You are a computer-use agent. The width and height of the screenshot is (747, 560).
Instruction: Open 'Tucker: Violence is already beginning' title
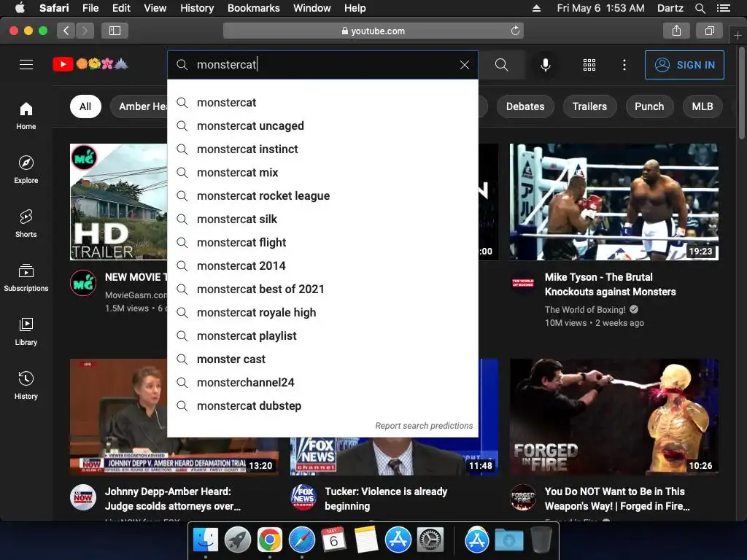click(x=386, y=499)
